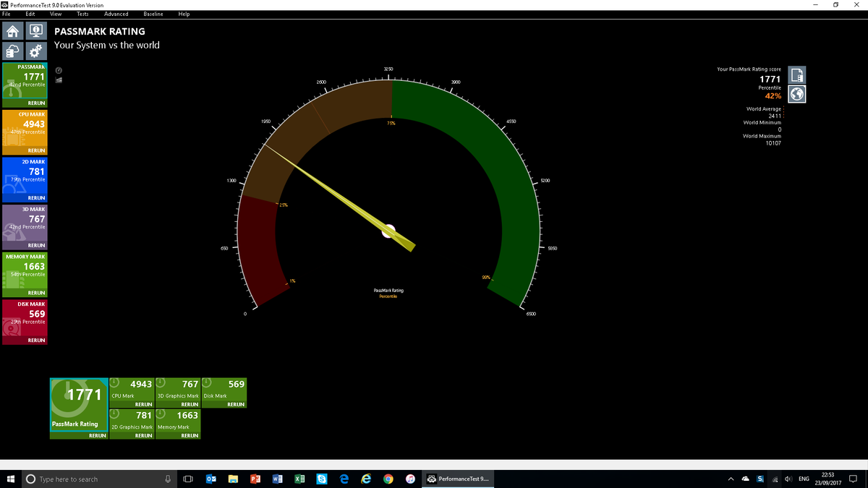
Task: Select the DISK MARK 569 sidebar tile
Action: [25, 318]
